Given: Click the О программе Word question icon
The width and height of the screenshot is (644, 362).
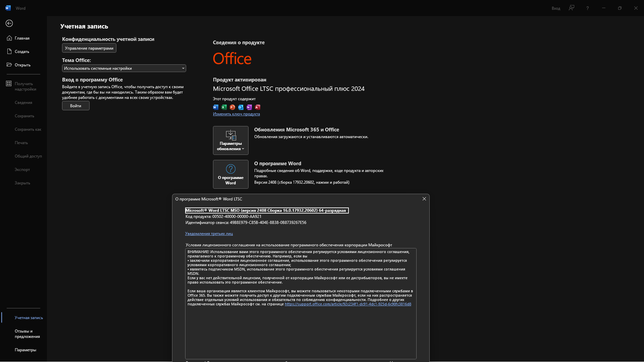Looking at the screenshot, I should (x=230, y=169).
